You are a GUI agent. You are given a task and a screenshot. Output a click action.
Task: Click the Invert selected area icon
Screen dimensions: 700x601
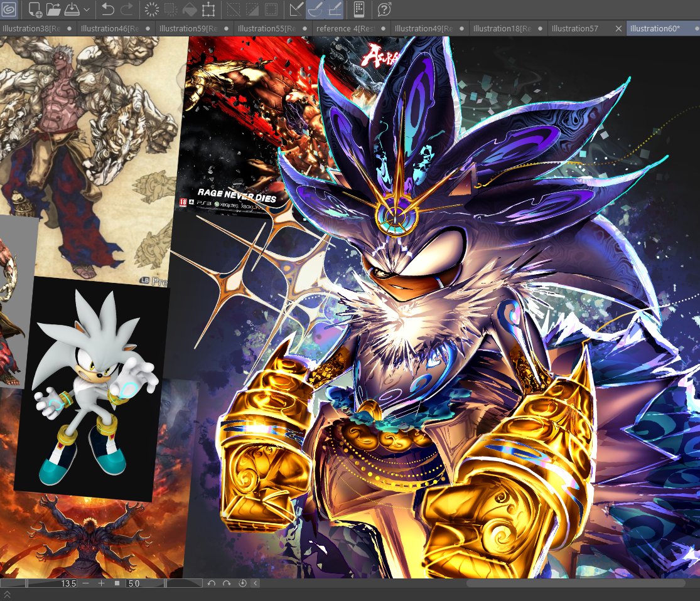point(252,9)
